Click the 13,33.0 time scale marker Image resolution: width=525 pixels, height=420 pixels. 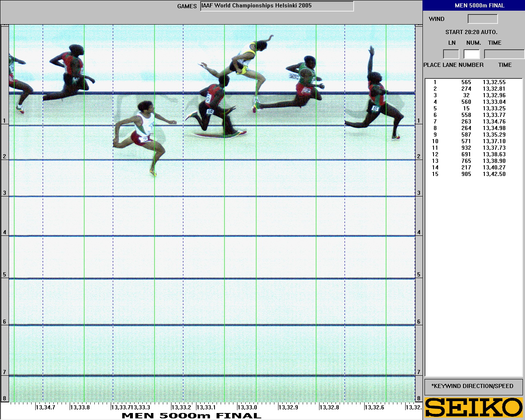(247, 407)
